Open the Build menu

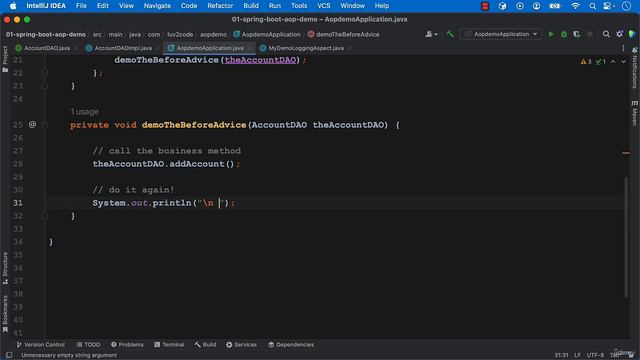(251, 6)
